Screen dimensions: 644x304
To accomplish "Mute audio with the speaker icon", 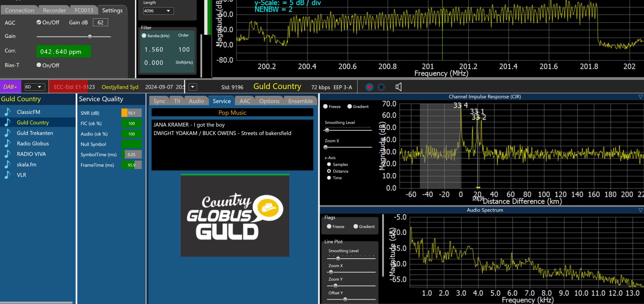I will pyautogui.click(x=399, y=87).
